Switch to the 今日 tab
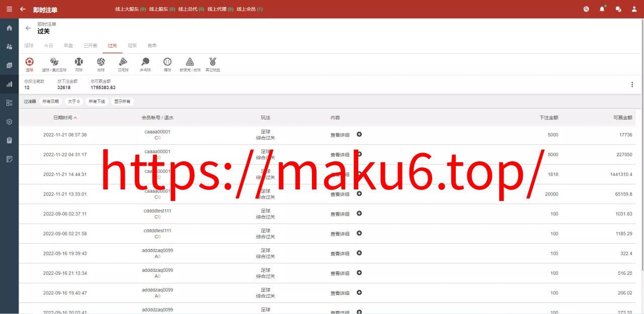644x314 pixels. (48, 45)
